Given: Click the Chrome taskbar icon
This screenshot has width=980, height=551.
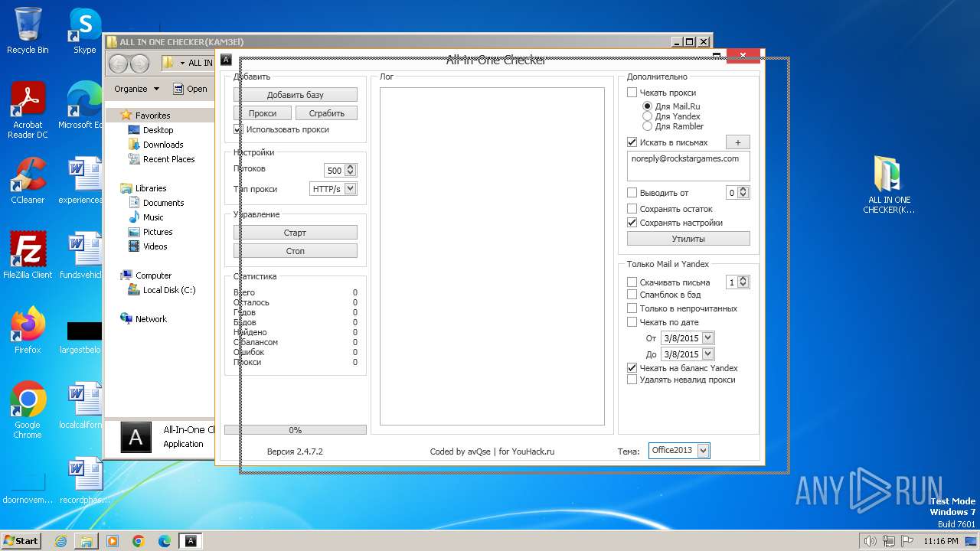Looking at the screenshot, I should pyautogui.click(x=139, y=541).
